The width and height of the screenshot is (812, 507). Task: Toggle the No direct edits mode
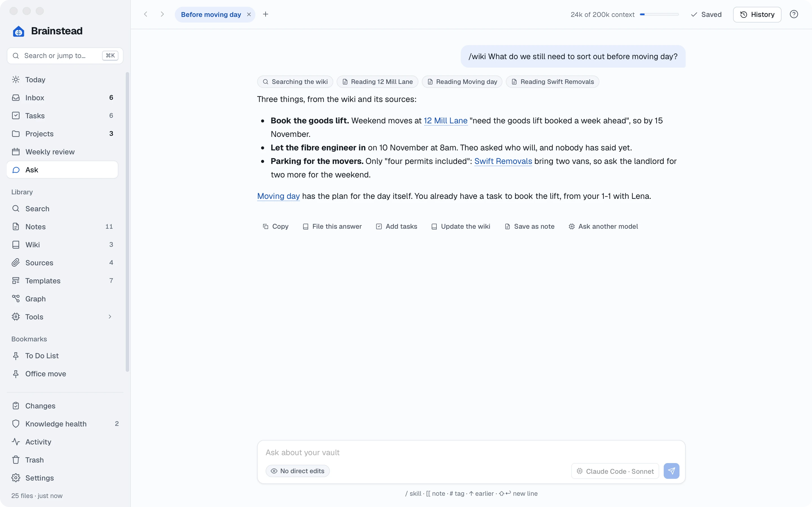point(298,471)
